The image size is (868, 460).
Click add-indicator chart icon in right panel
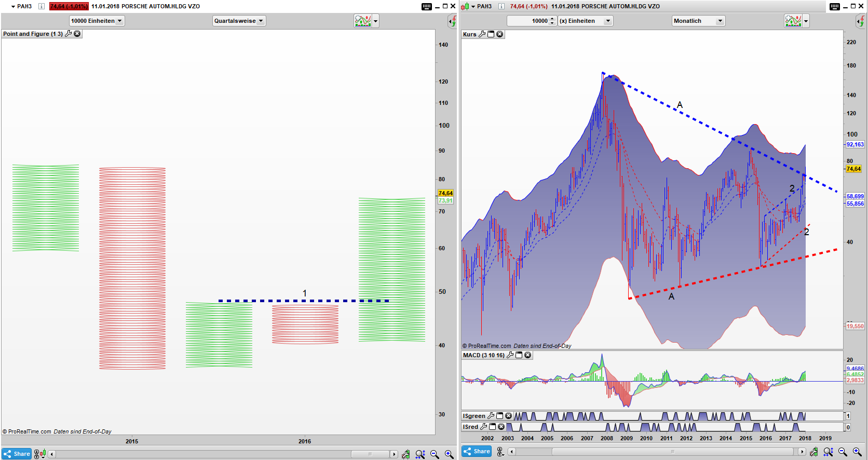pyautogui.click(x=793, y=21)
